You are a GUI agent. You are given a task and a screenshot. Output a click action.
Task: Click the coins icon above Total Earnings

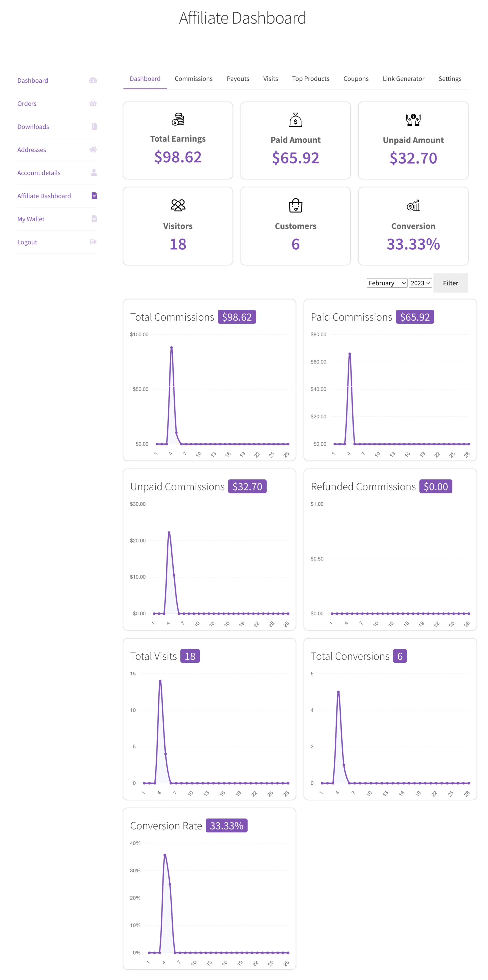[178, 119]
